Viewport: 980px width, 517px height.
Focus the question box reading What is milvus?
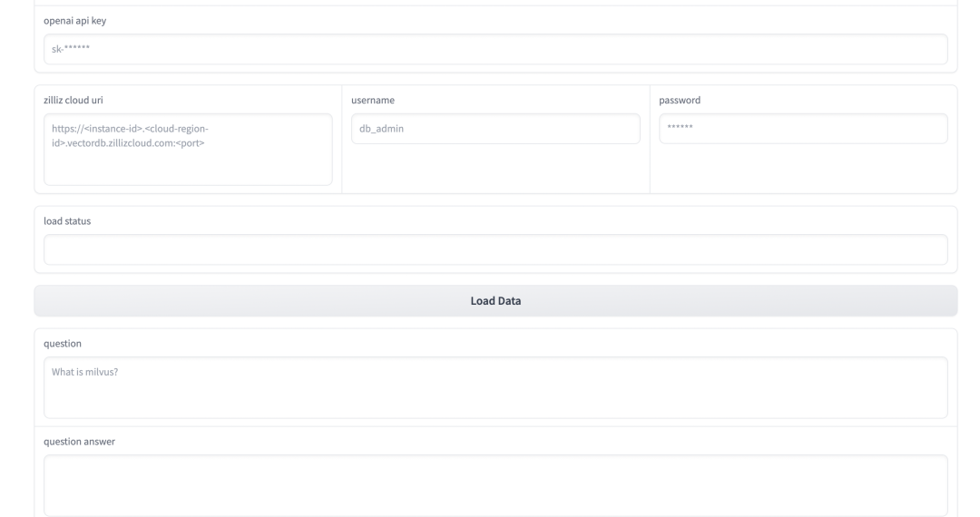click(x=495, y=388)
